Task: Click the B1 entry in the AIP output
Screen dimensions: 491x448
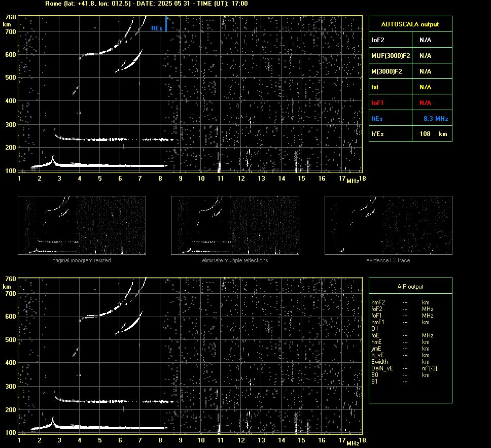Action: (374, 382)
